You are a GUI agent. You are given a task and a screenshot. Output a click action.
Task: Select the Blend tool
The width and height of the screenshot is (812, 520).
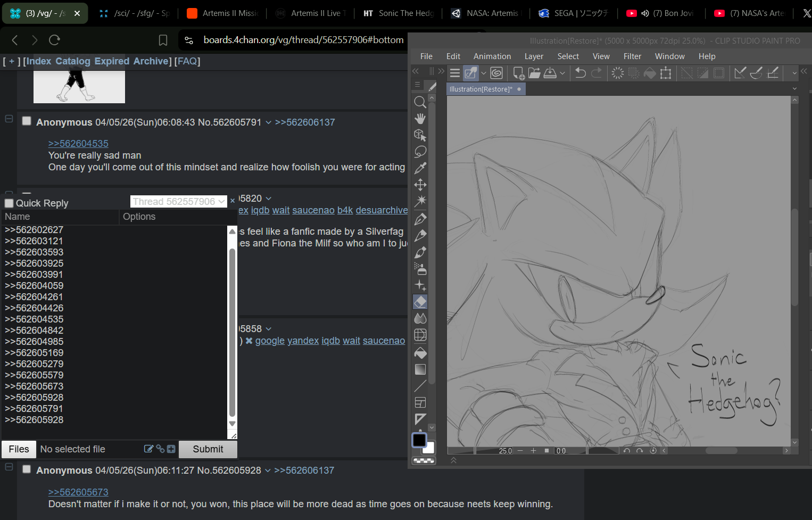pyautogui.click(x=420, y=318)
